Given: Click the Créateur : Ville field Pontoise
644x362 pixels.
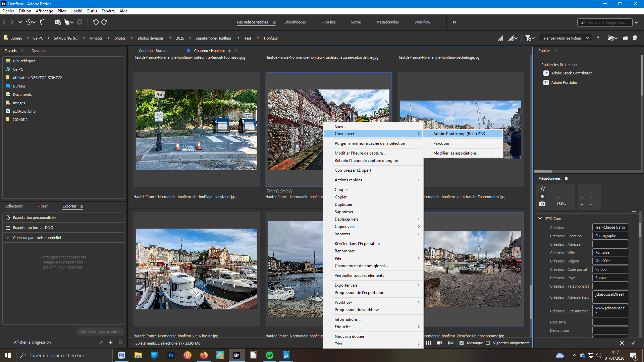Looking at the screenshot, I should pyautogui.click(x=610, y=252).
